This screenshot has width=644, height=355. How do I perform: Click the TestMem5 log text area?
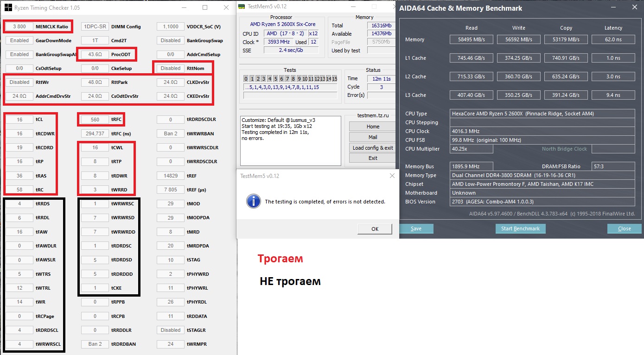point(291,140)
